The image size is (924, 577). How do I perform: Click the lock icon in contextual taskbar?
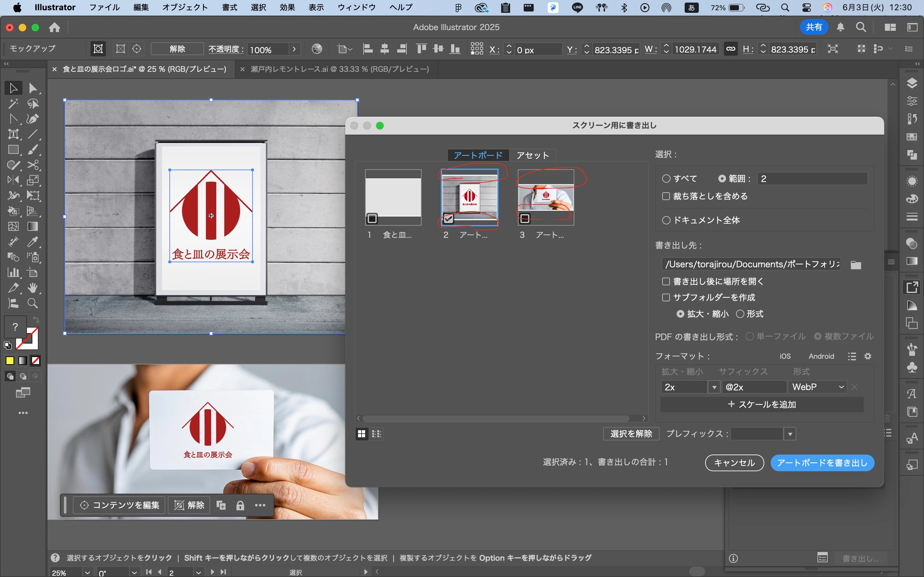240,506
